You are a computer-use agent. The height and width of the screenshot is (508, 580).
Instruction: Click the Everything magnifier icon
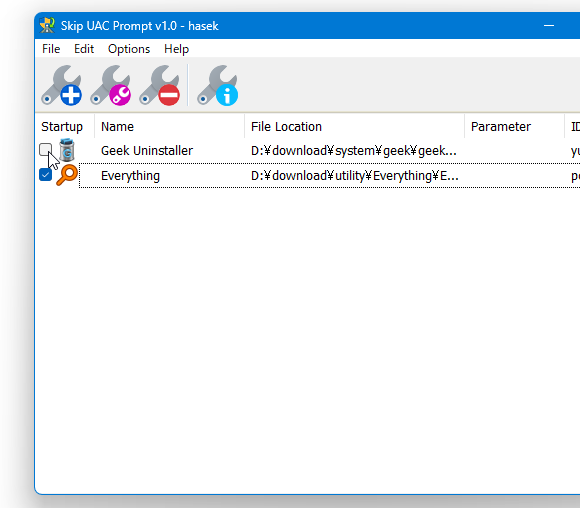pyautogui.click(x=67, y=175)
